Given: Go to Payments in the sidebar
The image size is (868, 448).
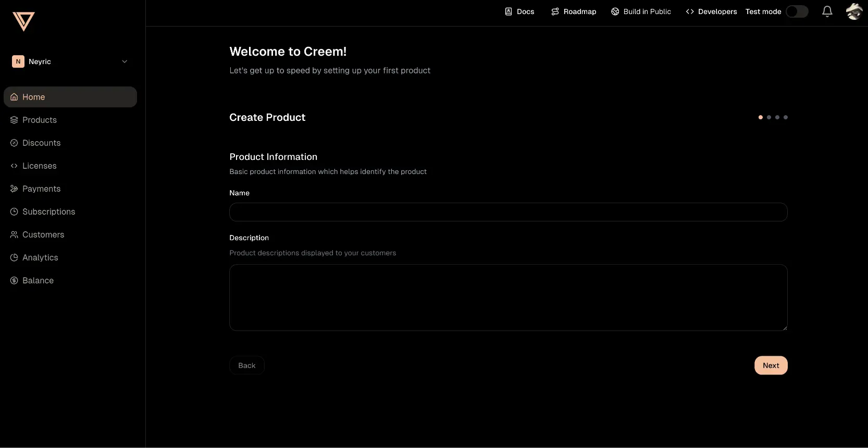Looking at the screenshot, I should tap(41, 189).
